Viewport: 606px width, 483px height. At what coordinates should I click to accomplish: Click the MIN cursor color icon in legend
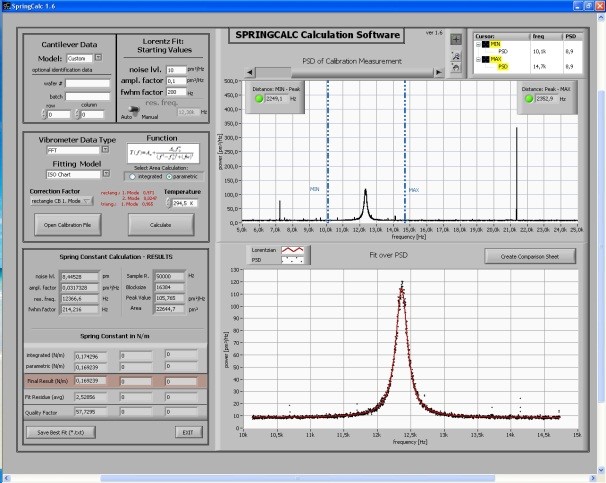point(485,44)
